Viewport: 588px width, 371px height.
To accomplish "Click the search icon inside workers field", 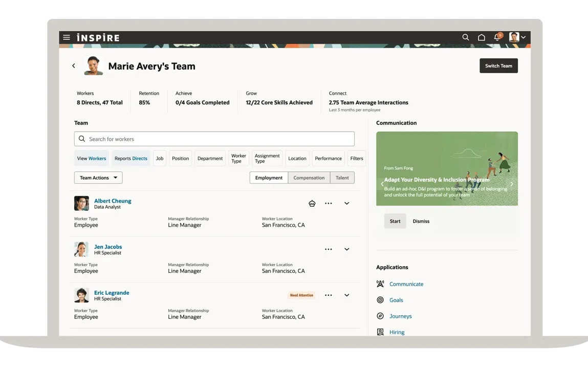I will [x=82, y=139].
